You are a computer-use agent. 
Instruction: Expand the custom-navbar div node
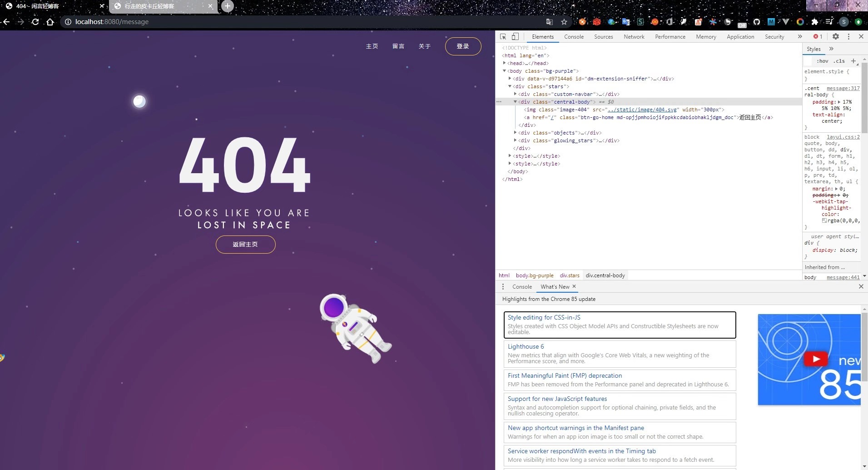(515, 94)
